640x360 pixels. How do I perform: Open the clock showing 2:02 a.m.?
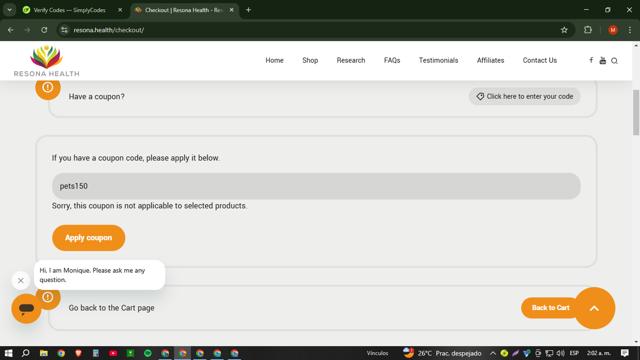pos(598,353)
